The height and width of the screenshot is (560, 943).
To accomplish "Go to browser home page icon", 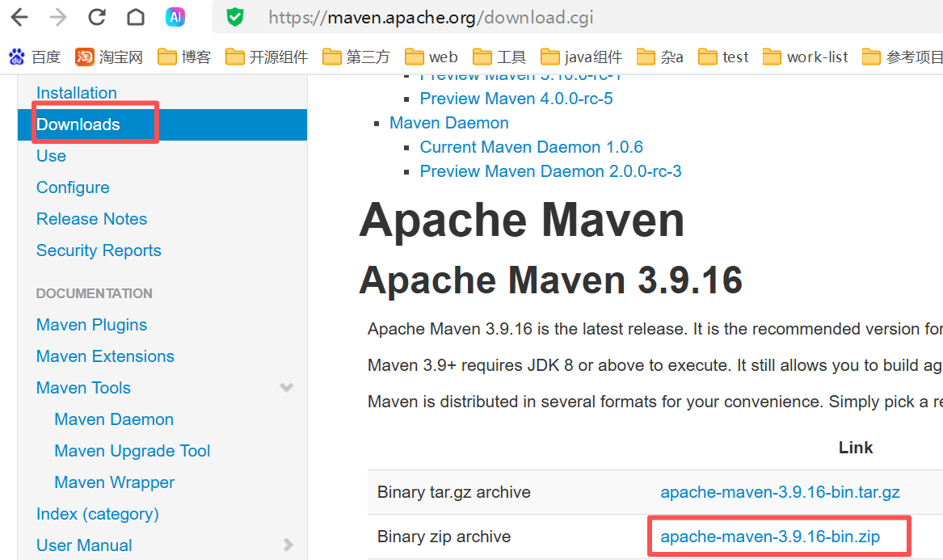I will click(136, 18).
